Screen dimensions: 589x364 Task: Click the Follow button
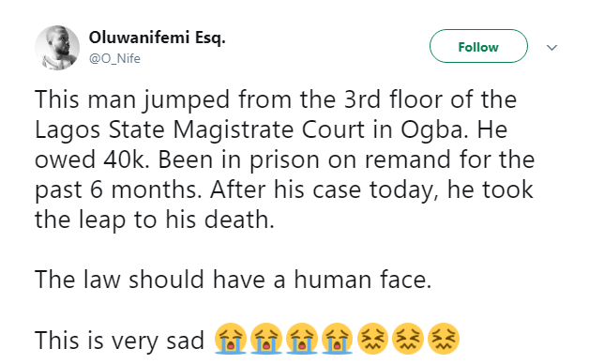478,46
